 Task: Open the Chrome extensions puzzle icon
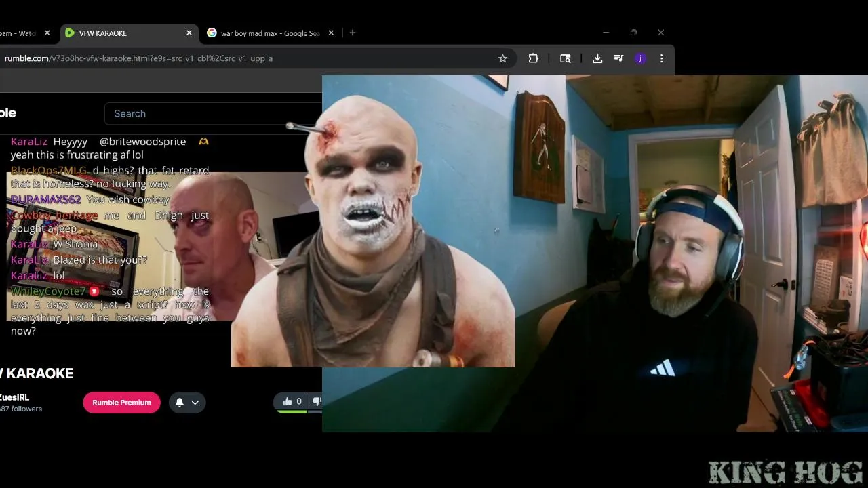coord(534,58)
